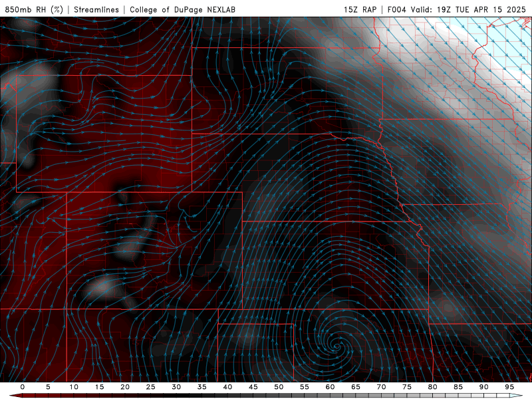The width and height of the screenshot is (532, 399).
Task: Click the '30' label on the RH scale
Action: tap(176, 387)
